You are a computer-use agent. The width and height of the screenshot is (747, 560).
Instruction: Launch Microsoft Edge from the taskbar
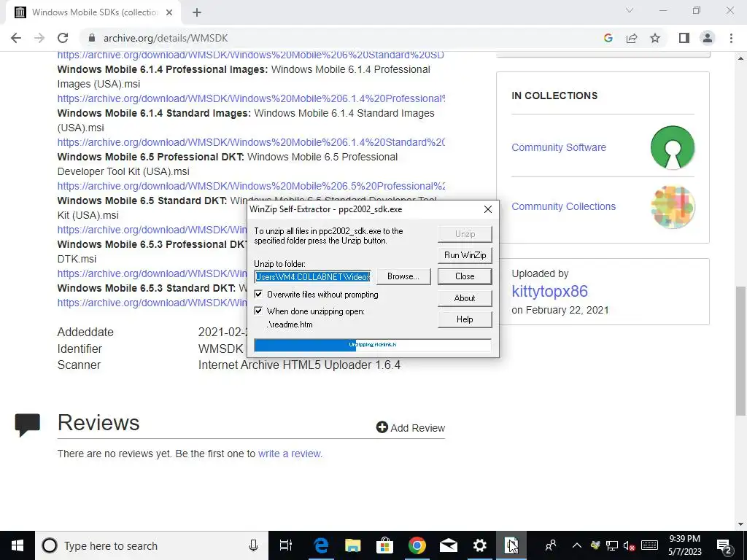(x=321, y=545)
